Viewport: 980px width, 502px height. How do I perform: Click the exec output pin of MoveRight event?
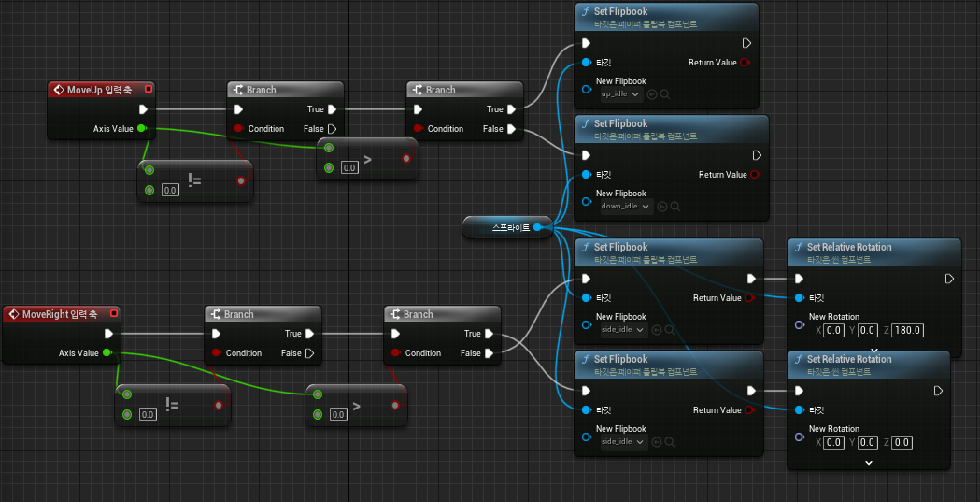point(109,334)
